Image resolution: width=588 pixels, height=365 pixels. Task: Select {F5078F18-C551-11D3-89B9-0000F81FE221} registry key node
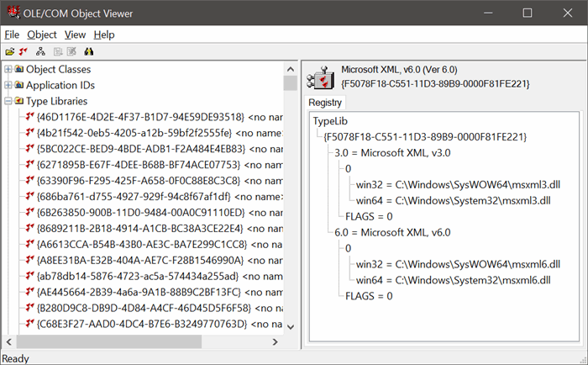click(x=425, y=137)
